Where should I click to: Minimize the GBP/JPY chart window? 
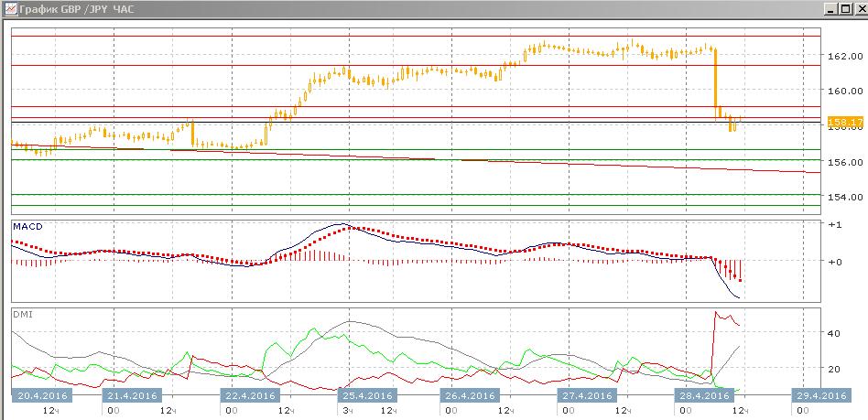831,9
